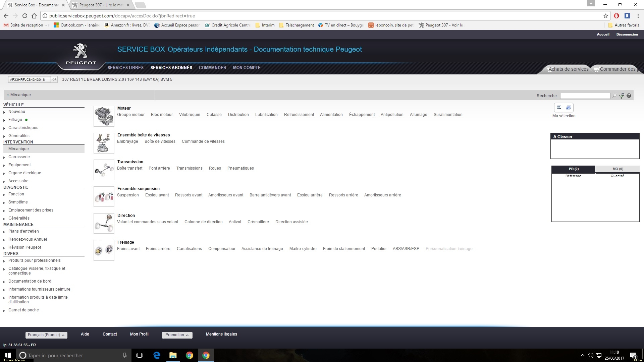This screenshot has height=362, width=644.
Task: Click Mentions légales in footer
Action: [x=221, y=334]
